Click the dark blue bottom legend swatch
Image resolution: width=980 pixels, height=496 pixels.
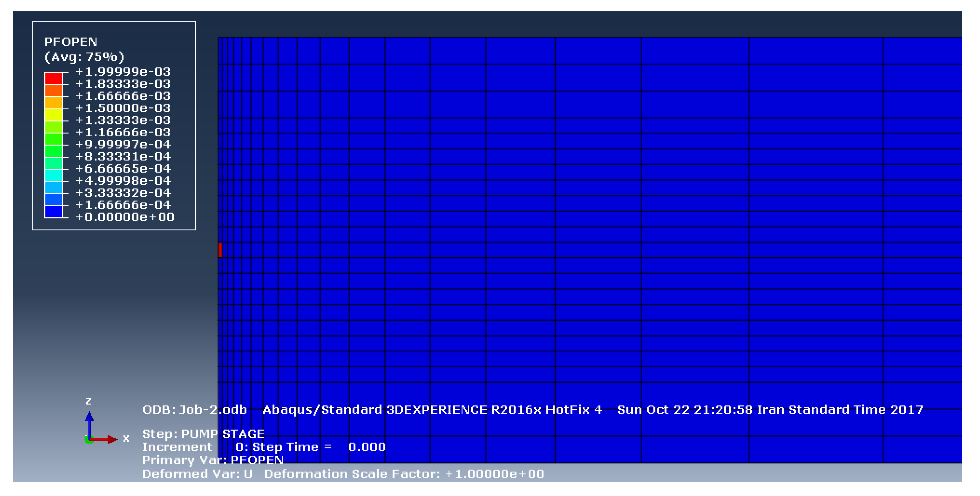pyautogui.click(x=53, y=211)
